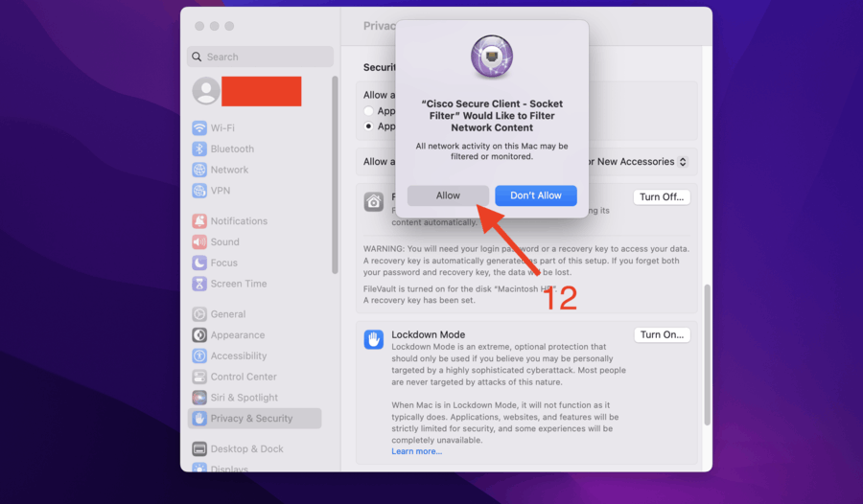This screenshot has height=504, width=863.
Task: Turn on Lockdown Mode
Action: [x=662, y=335]
